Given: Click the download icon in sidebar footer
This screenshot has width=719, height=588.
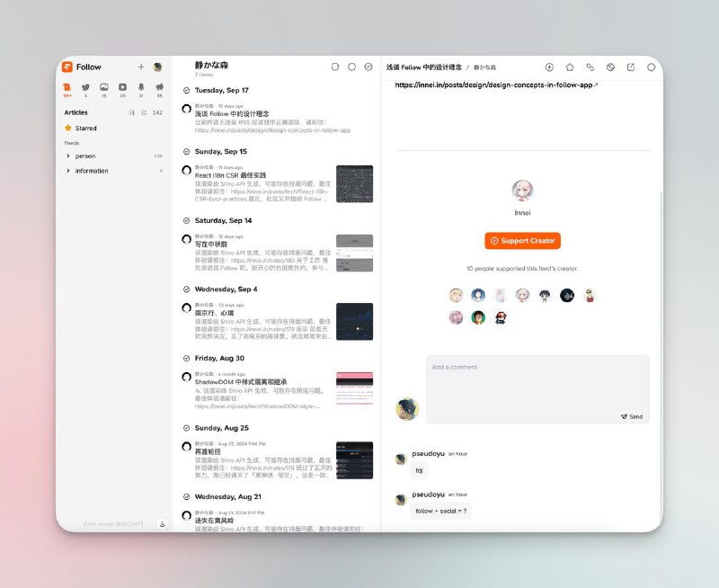Looking at the screenshot, I should coord(163,523).
